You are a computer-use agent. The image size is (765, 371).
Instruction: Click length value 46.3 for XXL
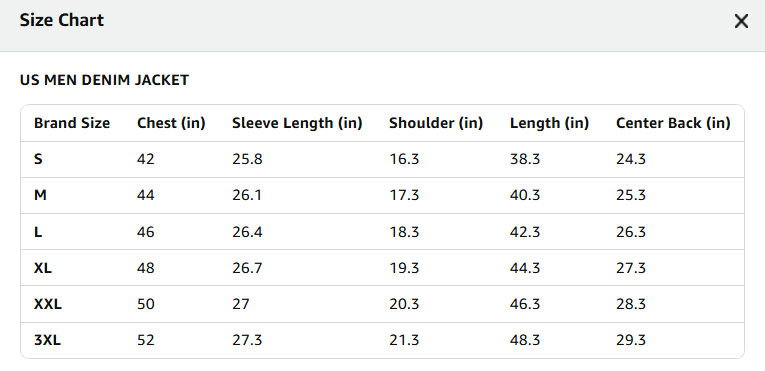tap(525, 304)
